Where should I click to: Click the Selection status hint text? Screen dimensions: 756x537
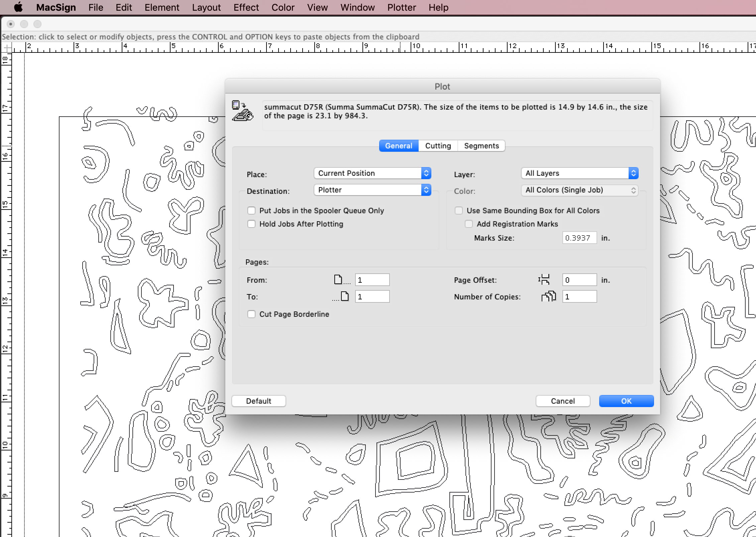click(210, 37)
